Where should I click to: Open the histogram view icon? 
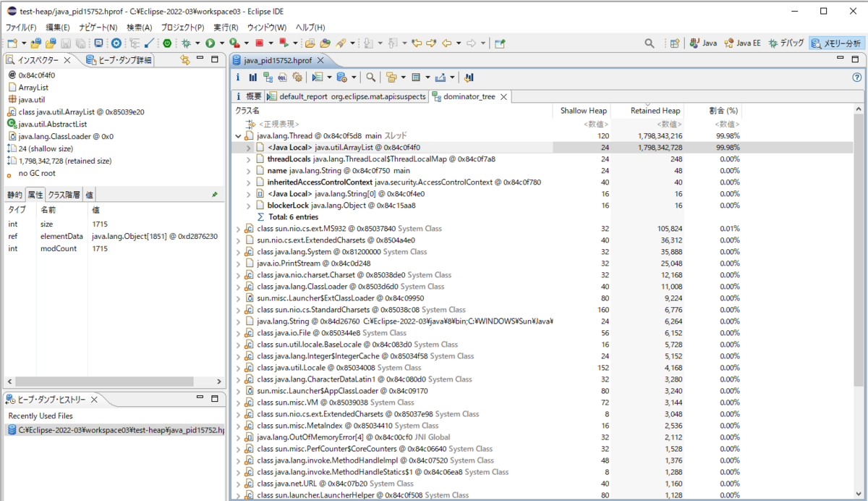pyautogui.click(x=252, y=77)
